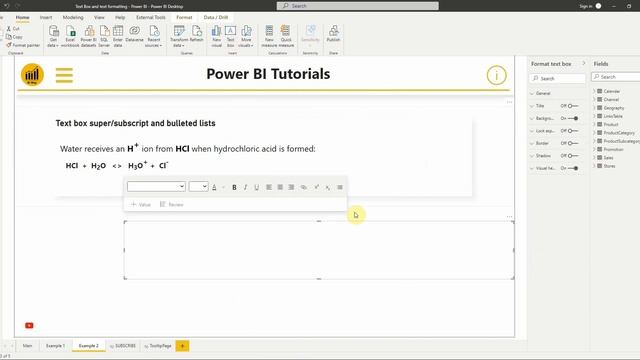Viewport: 640px width, 360px height.
Task: Open the View ribbon tab
Action: click(x=99, y=18)
